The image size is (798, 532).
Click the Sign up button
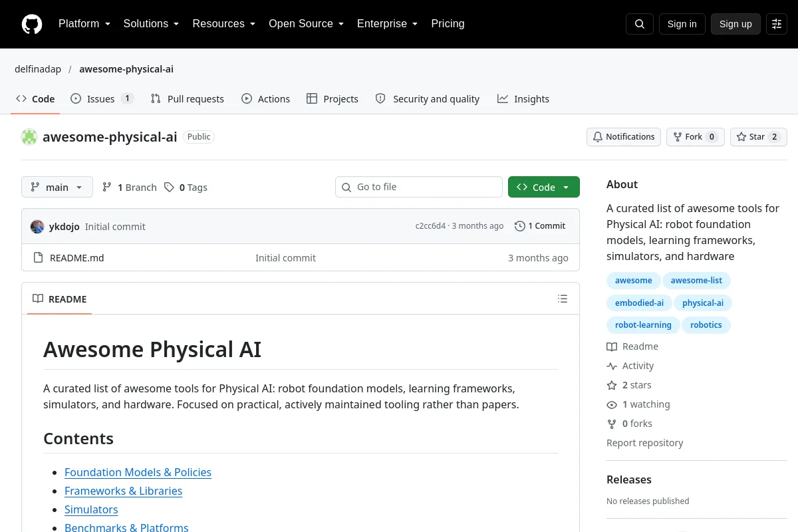pos(735,24)
